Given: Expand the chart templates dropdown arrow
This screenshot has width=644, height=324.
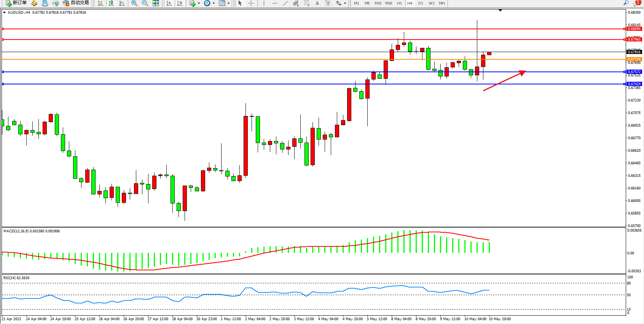Looking at the screenshot, I should point(228,3).
